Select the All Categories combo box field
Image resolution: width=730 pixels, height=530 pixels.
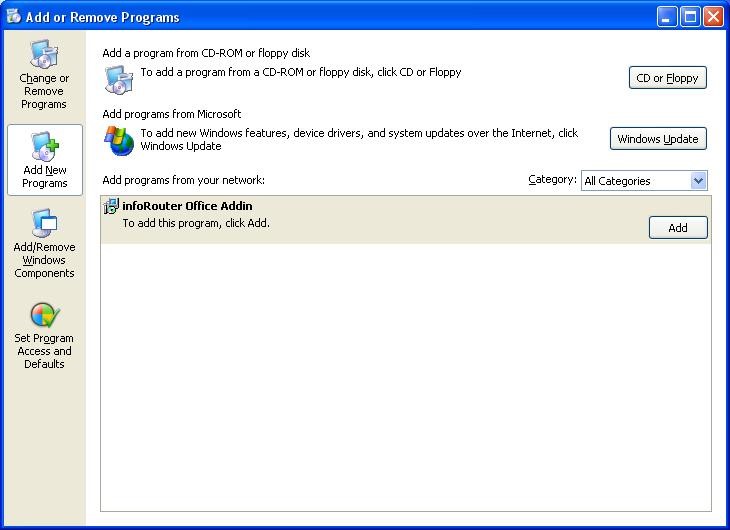(x=644, y=181)
